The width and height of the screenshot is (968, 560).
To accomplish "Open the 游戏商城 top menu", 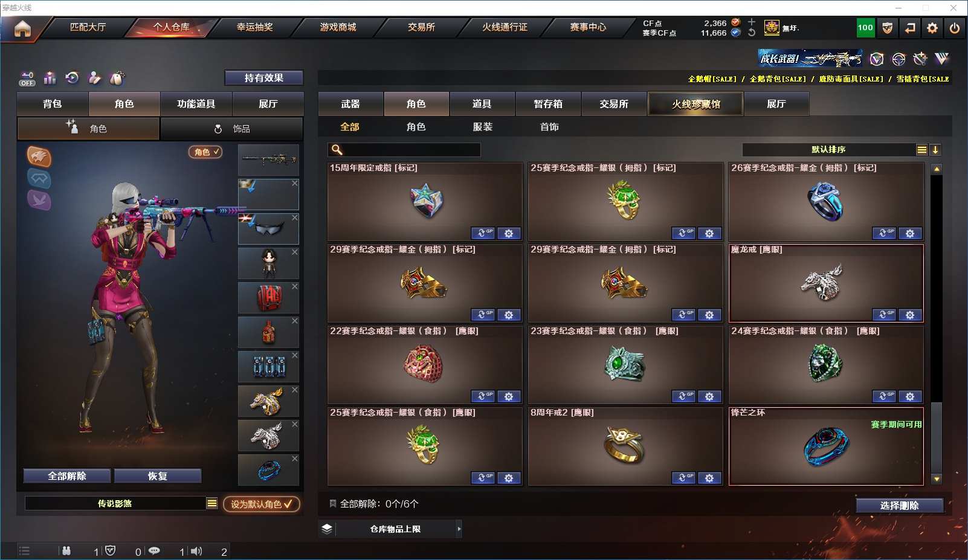I will coord(338,27).
